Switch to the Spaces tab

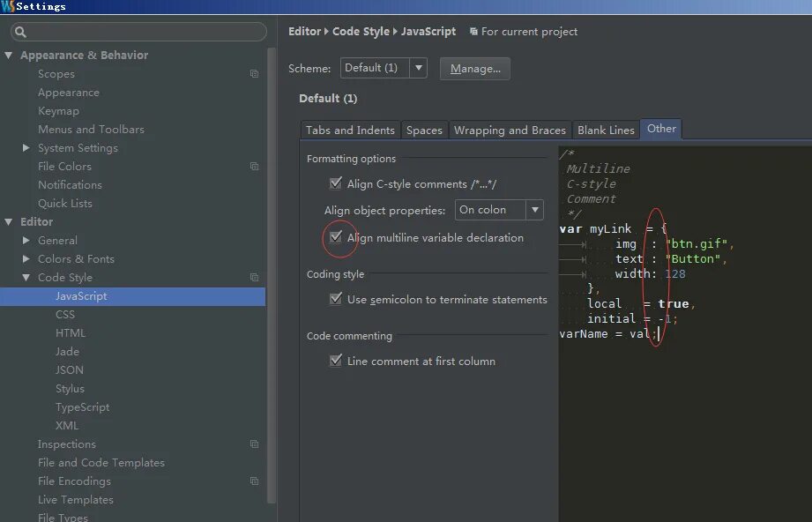tap(424, 130)
